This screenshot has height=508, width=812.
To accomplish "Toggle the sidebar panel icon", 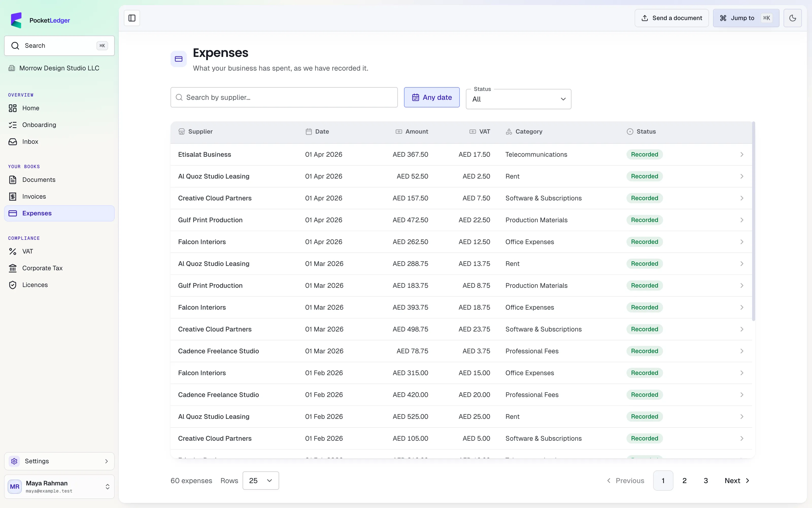I will 132,18.
